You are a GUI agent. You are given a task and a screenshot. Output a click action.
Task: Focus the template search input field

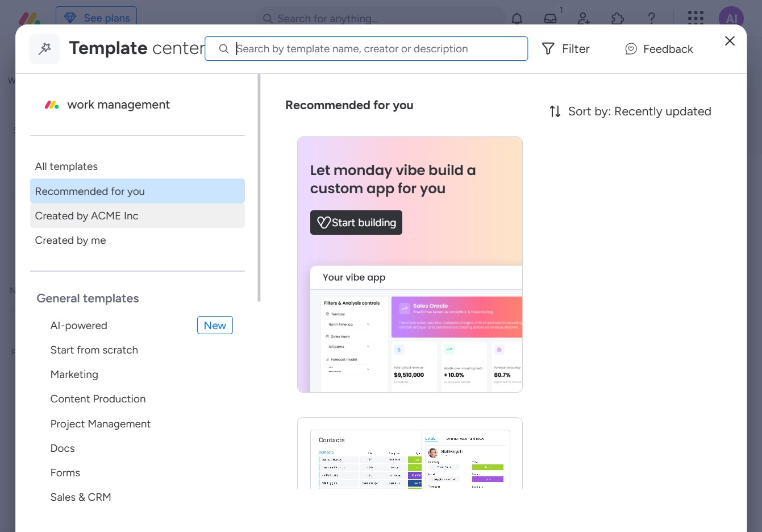tap(367, 49)
